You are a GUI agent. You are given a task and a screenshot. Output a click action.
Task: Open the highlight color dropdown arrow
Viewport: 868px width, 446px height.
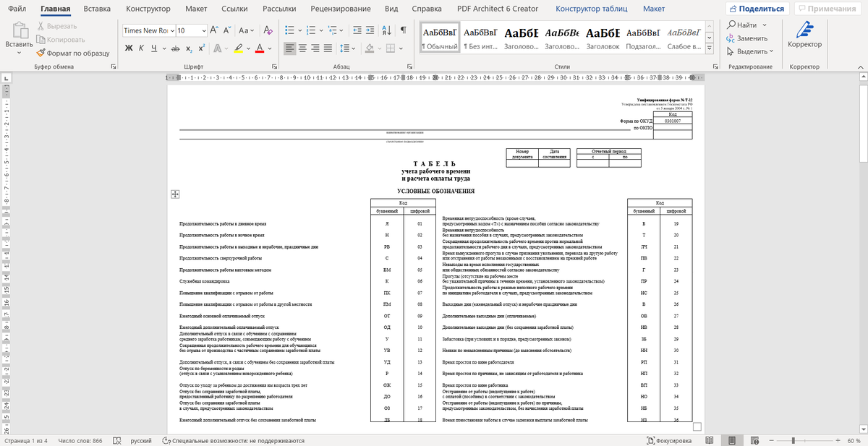coord(248,48)
